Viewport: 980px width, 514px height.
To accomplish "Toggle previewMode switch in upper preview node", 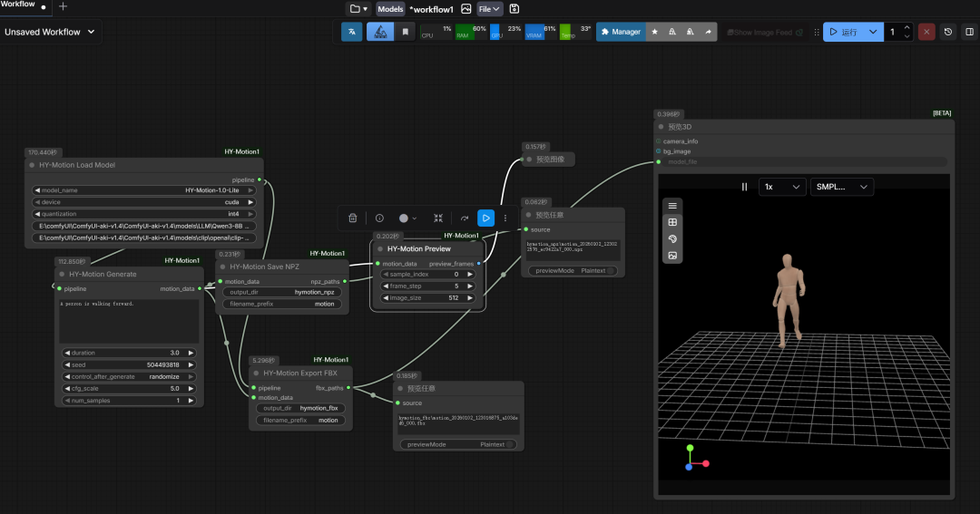I will (612, 270).
